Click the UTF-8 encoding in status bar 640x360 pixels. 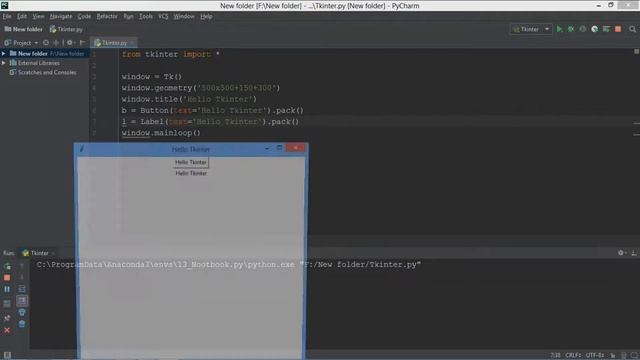tap(595, 355)
